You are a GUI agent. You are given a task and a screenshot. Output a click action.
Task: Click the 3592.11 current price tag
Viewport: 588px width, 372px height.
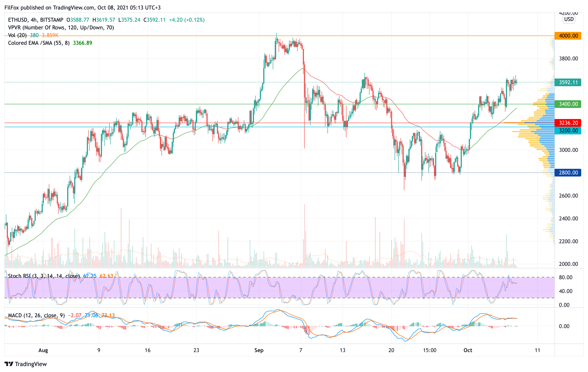[568, 82]
